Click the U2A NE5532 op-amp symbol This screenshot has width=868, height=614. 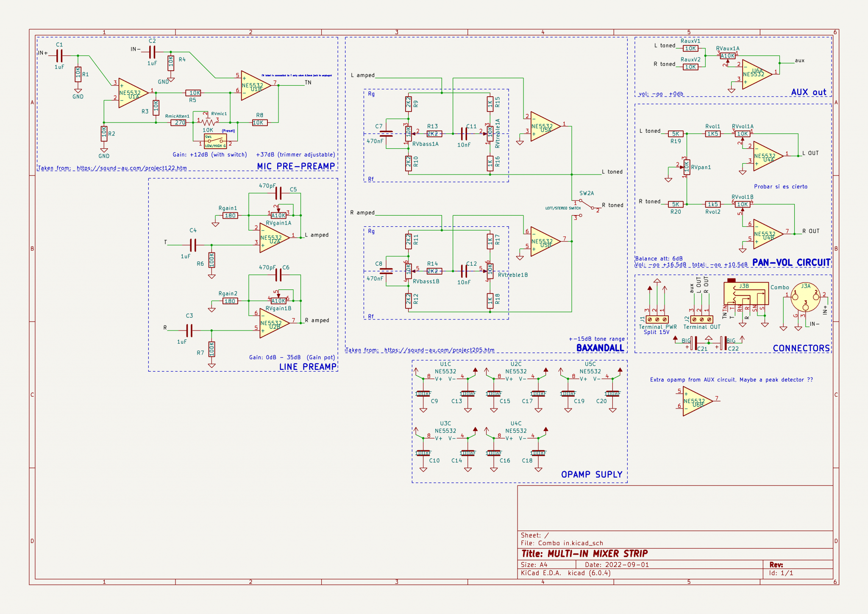click(x=274, y=238)
